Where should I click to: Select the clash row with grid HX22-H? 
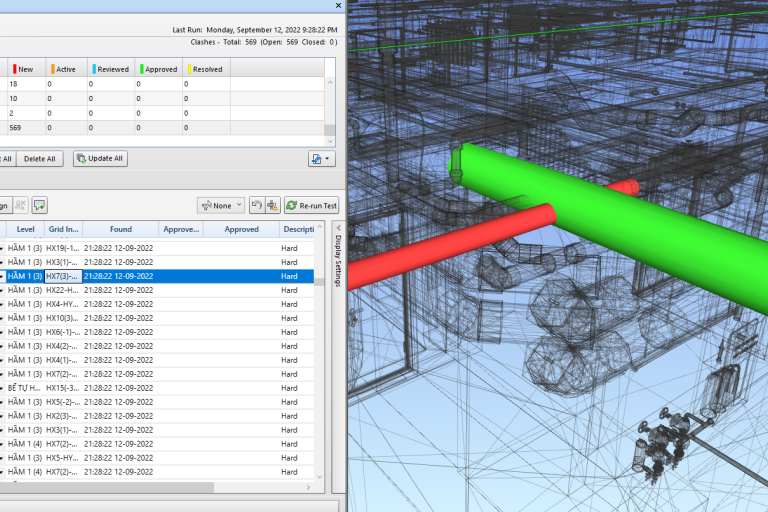[x=160, y=290]
